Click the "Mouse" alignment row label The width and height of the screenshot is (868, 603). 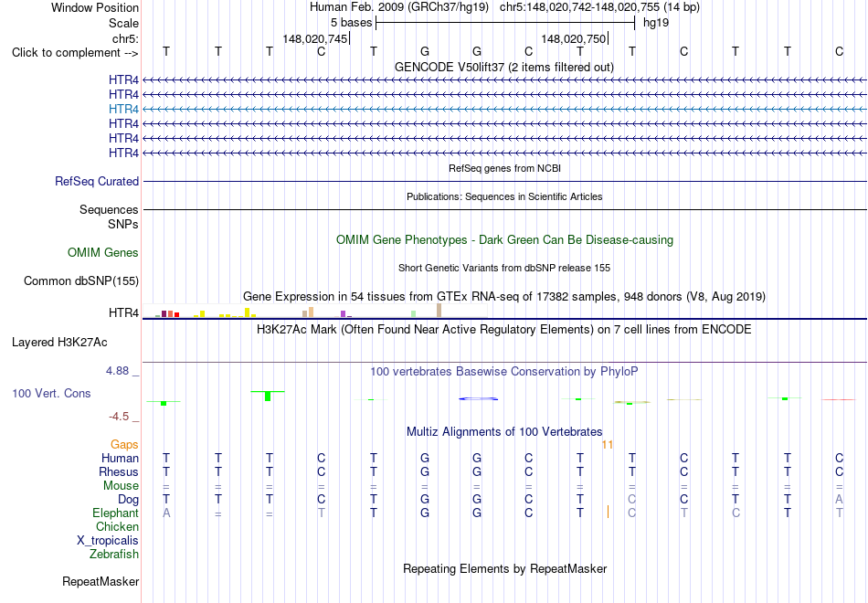pos(121,486)
